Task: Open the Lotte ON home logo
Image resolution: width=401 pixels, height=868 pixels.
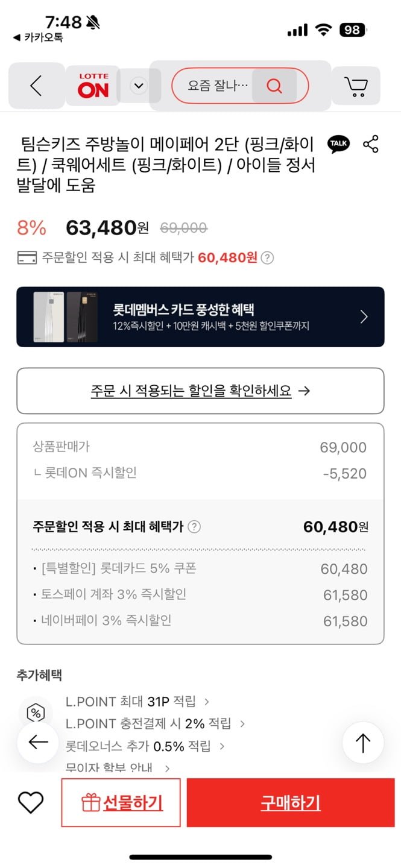Action: point(93,86)
